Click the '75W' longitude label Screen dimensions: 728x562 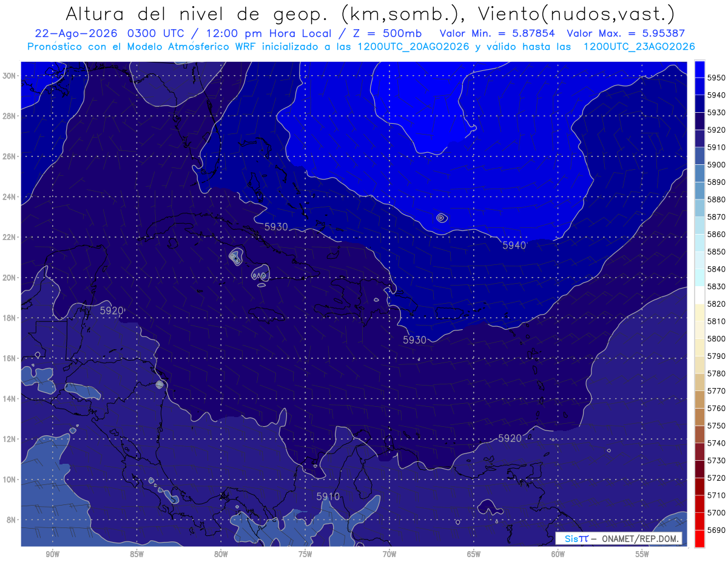305,554
